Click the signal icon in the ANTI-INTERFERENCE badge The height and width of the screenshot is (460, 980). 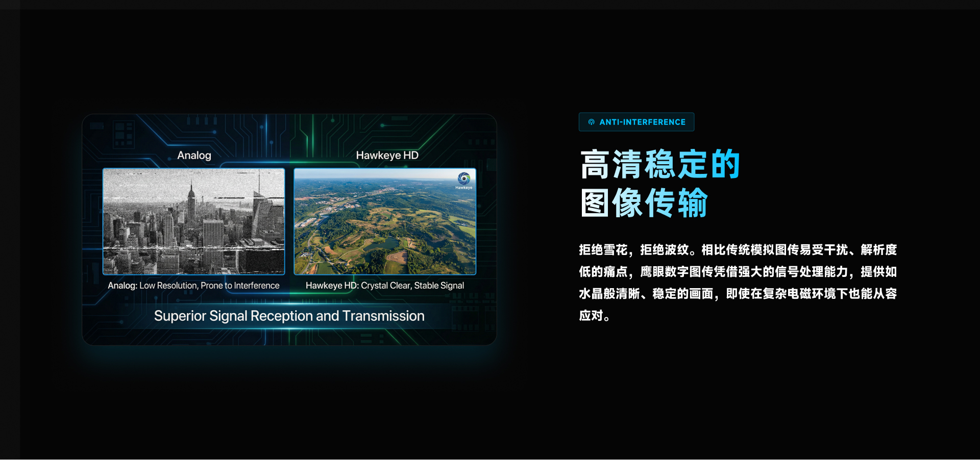point(591,122)
